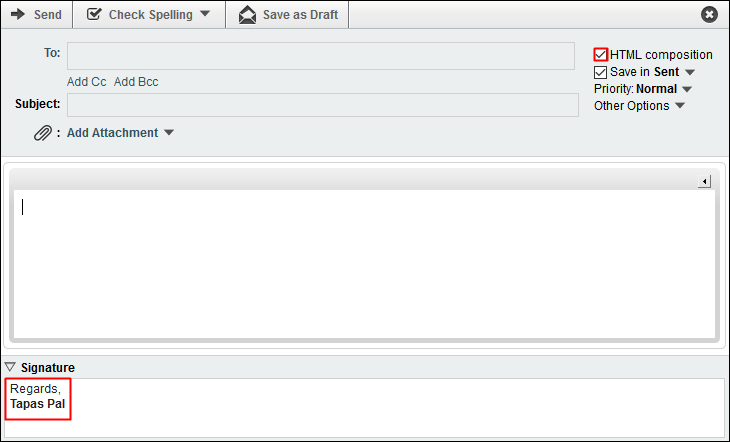Click the small arrow button above message body
This screenshot has height=442, width=730.
pyautogui.click(x=704, y=181)
